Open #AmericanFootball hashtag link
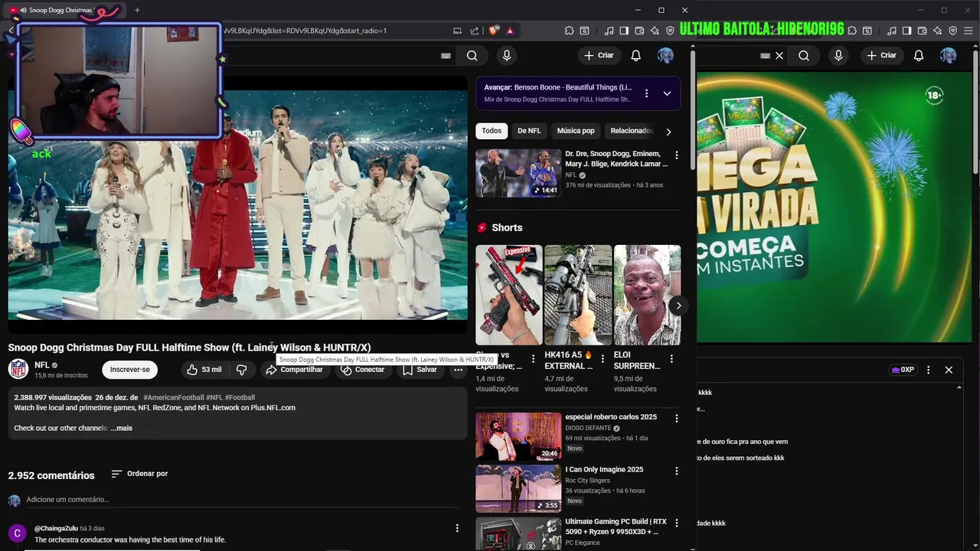The width and height of the screenshot is (980, 551). (174, 397)
